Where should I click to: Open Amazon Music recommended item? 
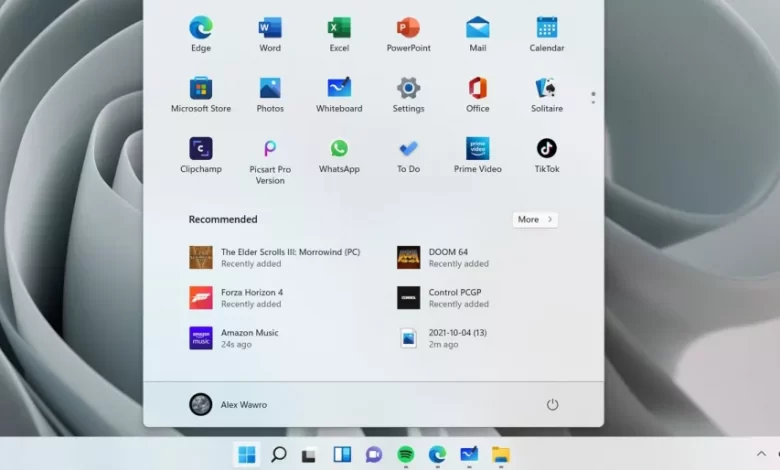pos(234,338)
